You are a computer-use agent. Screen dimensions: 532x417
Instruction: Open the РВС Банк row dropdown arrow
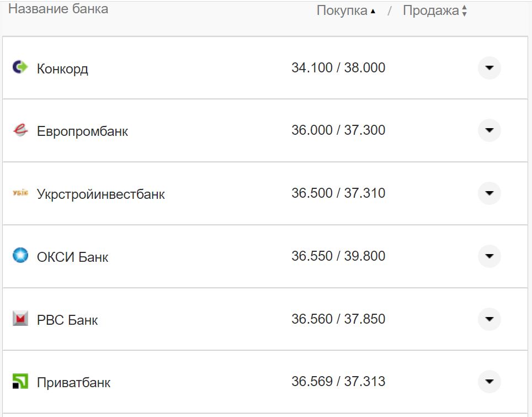(489, 319)
